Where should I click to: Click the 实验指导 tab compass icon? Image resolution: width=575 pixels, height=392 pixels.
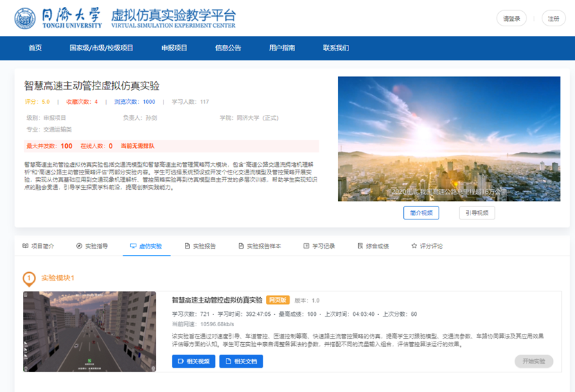[79, 246]
